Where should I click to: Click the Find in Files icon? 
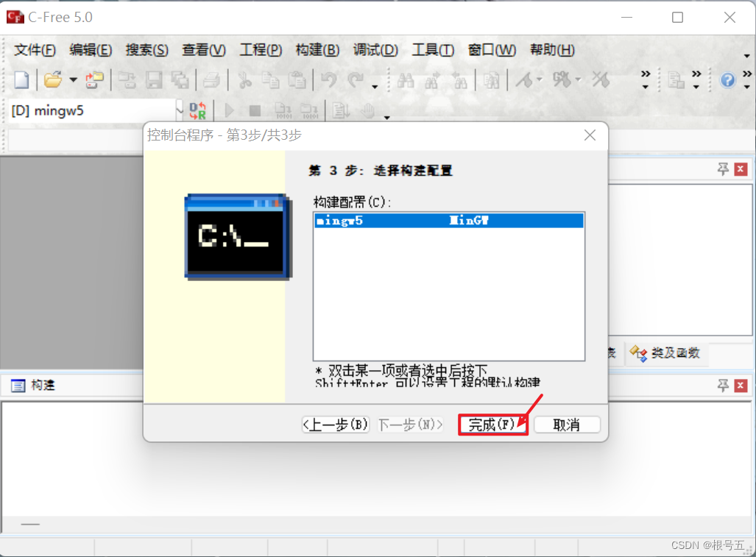point(491,79)
